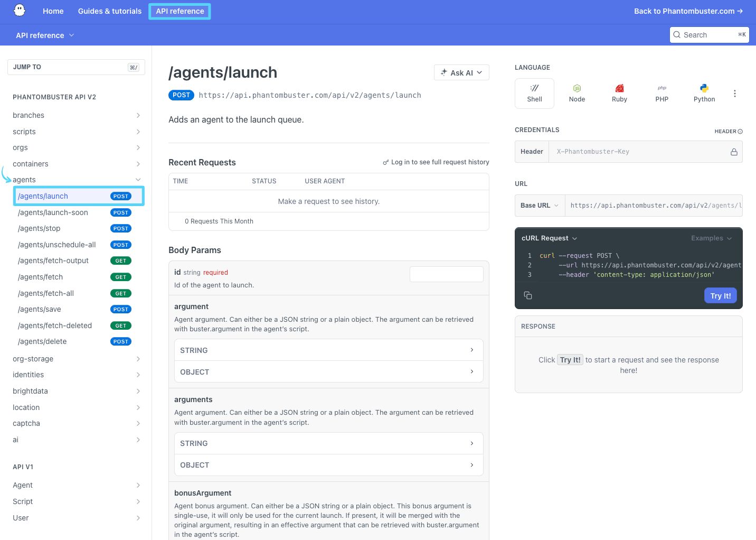
Task: Expand OBJECT option under argument
Action: point(328,372)
